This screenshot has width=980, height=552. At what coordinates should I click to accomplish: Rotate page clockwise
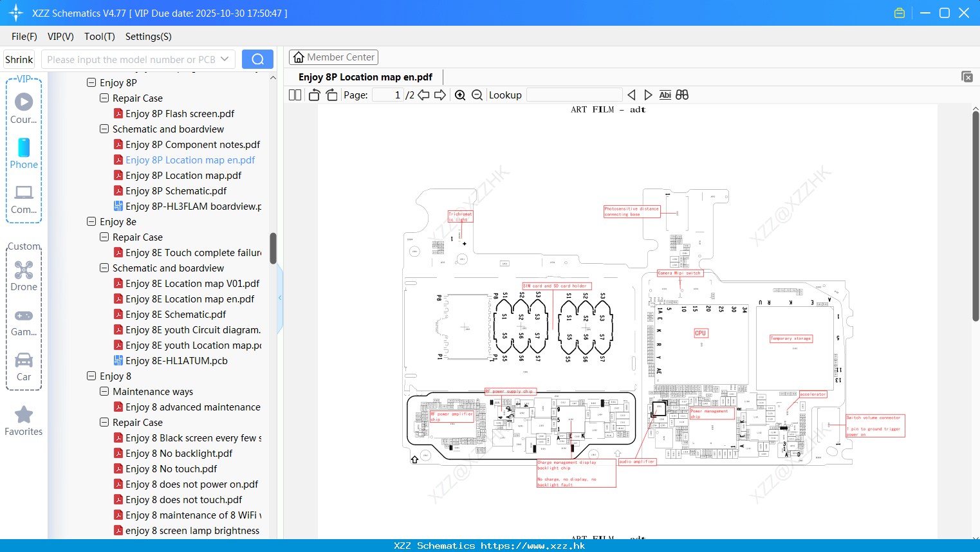tap(331, 95)
